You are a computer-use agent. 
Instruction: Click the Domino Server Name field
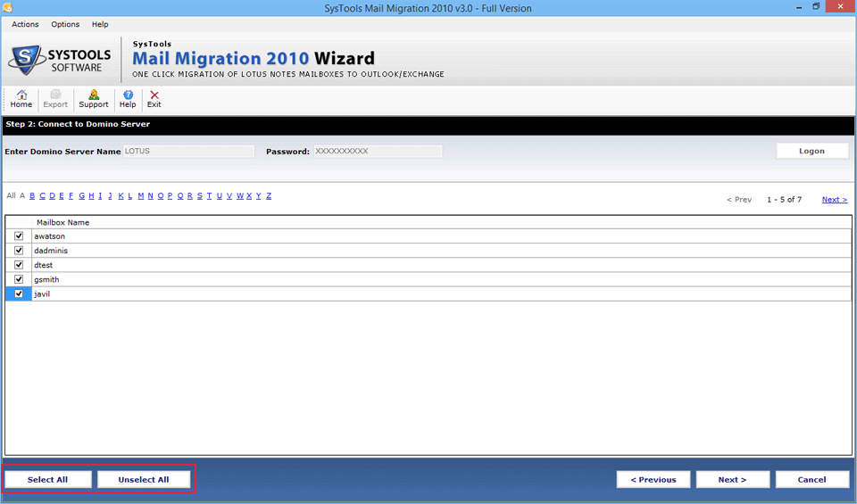(188, 152)
